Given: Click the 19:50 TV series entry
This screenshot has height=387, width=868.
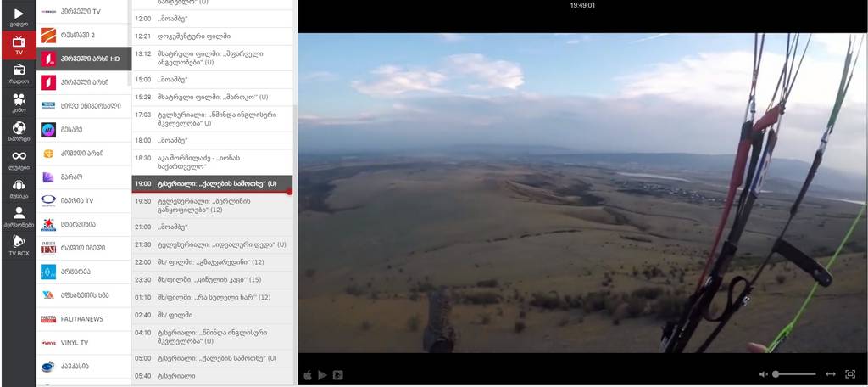Looking at the screenshot, I should [213, 205].
